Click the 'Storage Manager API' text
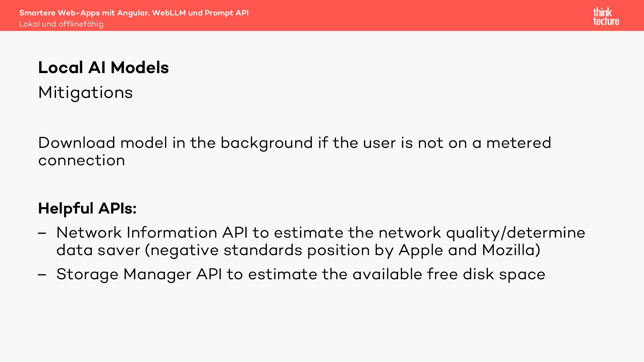This screenshot has width=644, height=362. point(139,274)
